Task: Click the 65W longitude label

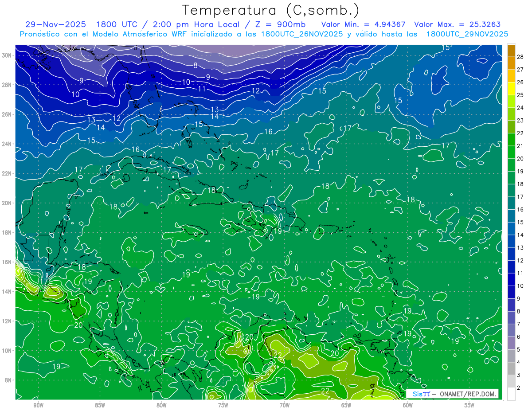Action: coord(346,405)
